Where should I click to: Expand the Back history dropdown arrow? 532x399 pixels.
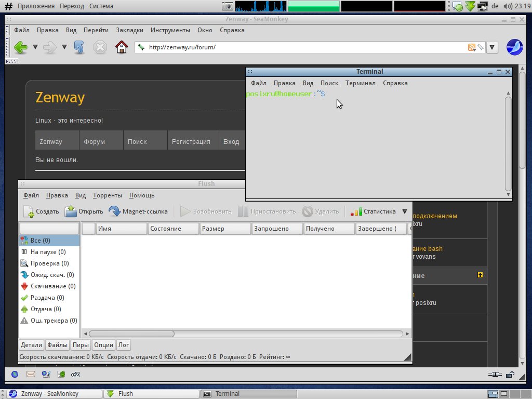tap(35, 47)
